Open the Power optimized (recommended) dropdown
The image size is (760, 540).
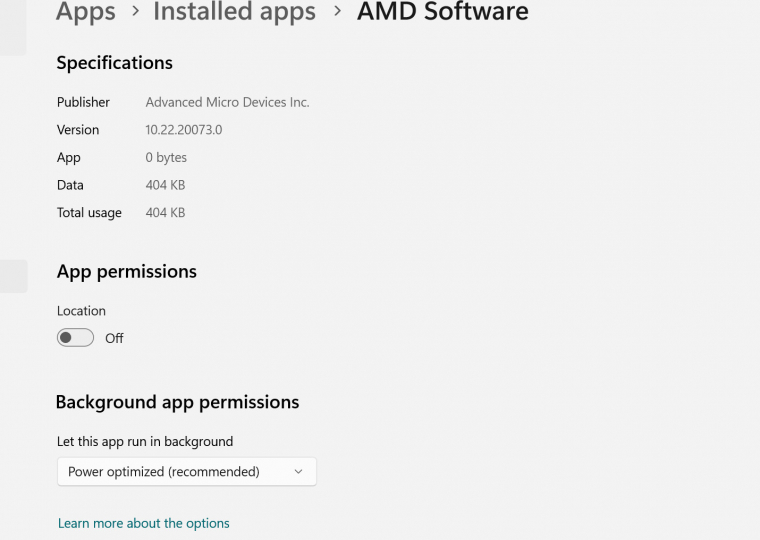coord(186,472)
